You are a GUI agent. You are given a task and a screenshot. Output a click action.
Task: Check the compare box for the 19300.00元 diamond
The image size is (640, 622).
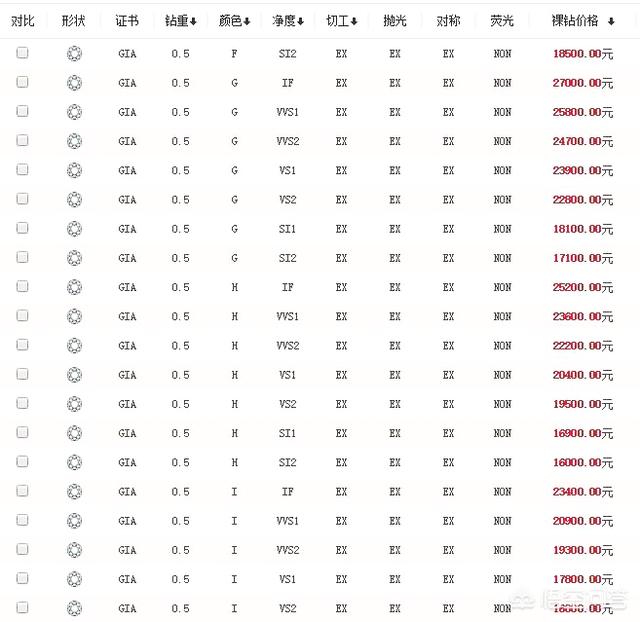(x=22, y=549)
